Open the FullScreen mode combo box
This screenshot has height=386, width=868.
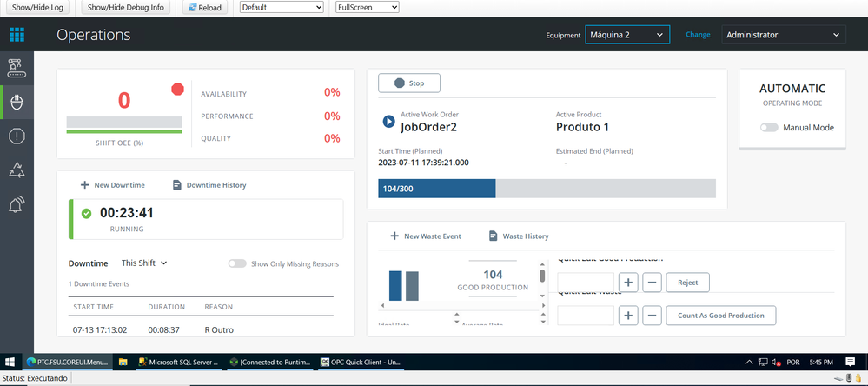pyautogui.click(x=367, y=7)
